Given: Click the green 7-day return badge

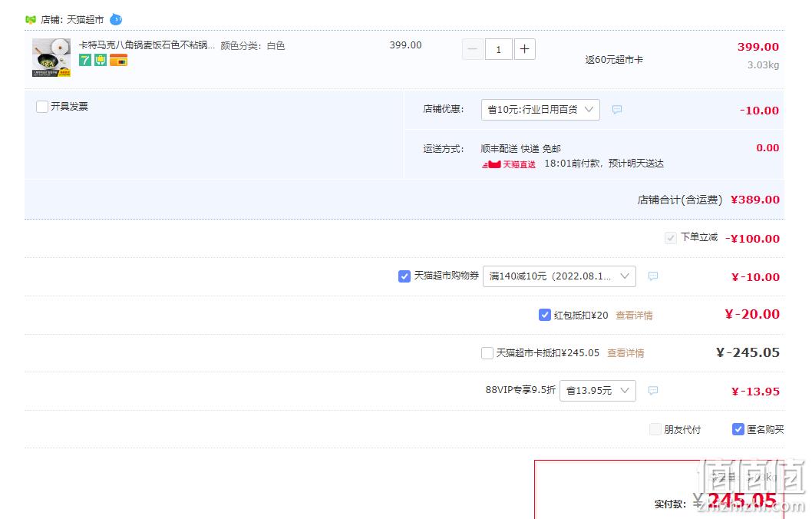Looking at the screenshot, I should [85, 60].
